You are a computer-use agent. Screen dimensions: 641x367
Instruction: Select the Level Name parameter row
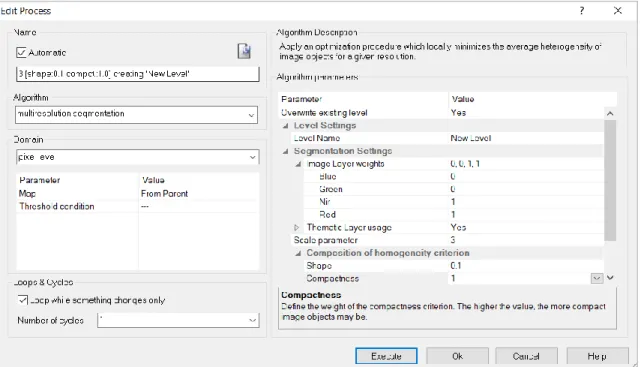[448, 138]
